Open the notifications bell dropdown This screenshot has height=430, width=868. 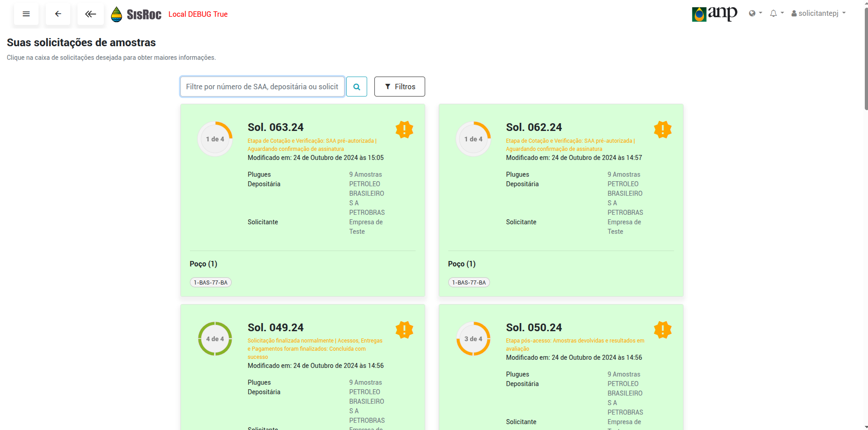pos(776,14)
